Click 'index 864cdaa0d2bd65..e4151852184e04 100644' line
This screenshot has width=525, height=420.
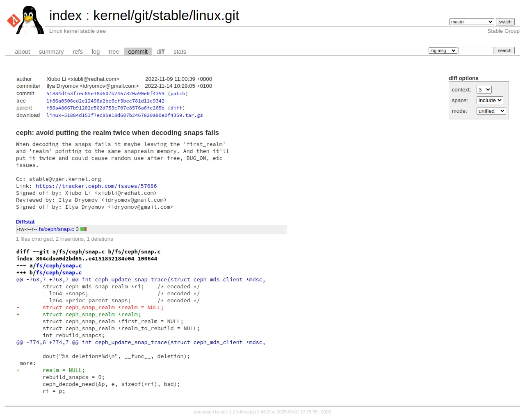point(87,259)
